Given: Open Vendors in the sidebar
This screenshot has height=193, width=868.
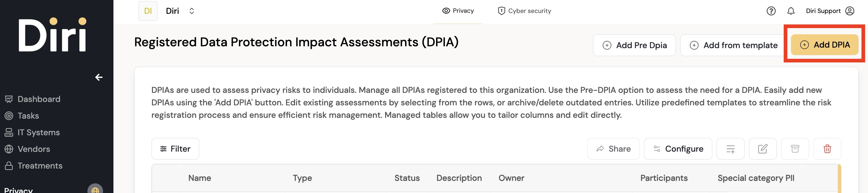Looking at the screenshot, I should (27, 149).
